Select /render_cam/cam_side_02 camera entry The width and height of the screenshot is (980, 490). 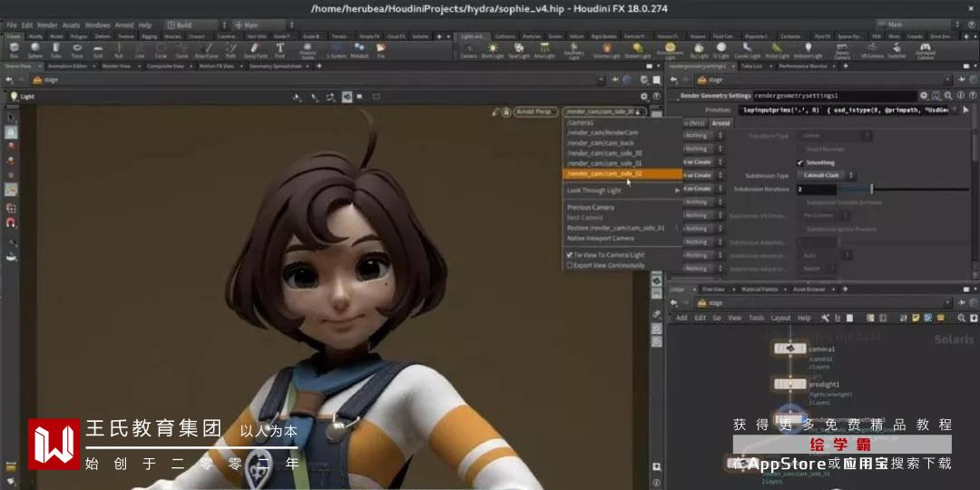[x=623, y=173]
